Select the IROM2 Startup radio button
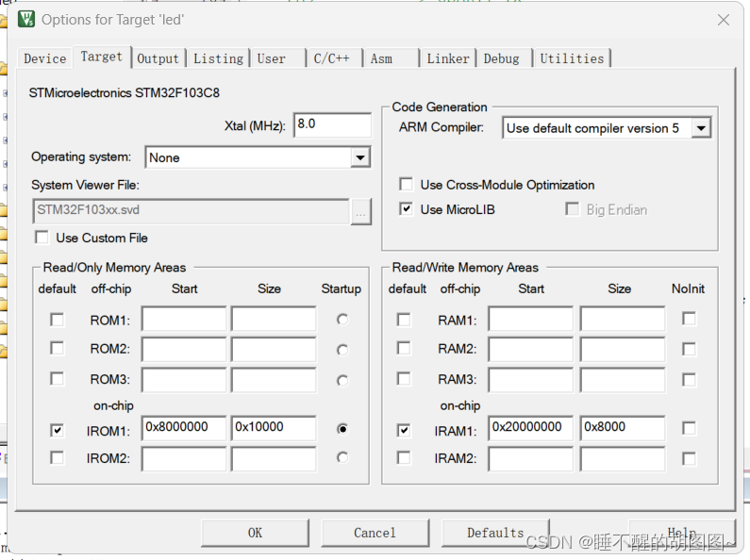 point(342,458)
